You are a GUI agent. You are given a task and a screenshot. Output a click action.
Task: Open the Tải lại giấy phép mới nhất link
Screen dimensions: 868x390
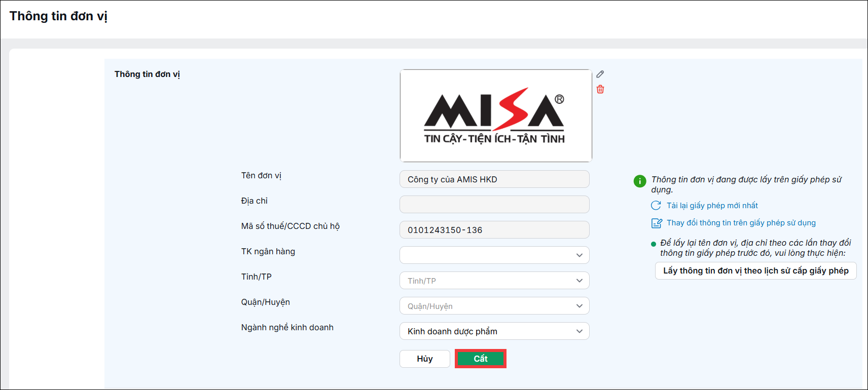712,205
